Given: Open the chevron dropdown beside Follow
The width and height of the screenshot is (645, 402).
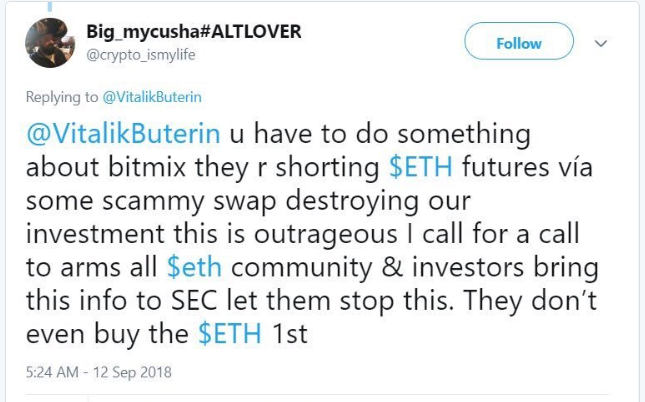Looking at the screenshot, I should click(602, 44).
